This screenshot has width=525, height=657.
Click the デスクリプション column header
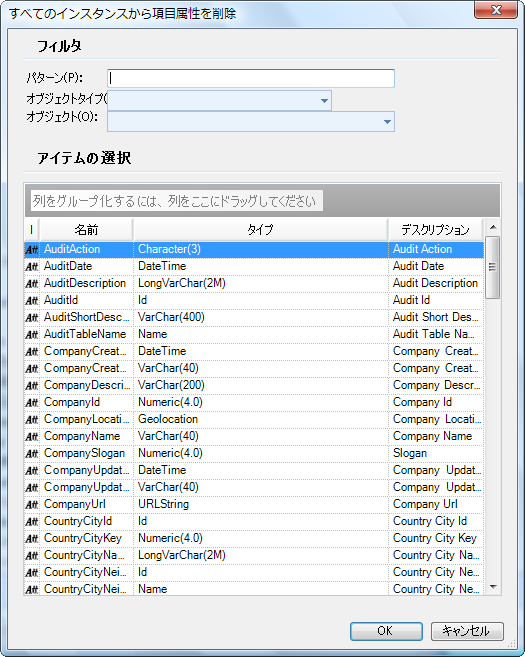435,230
